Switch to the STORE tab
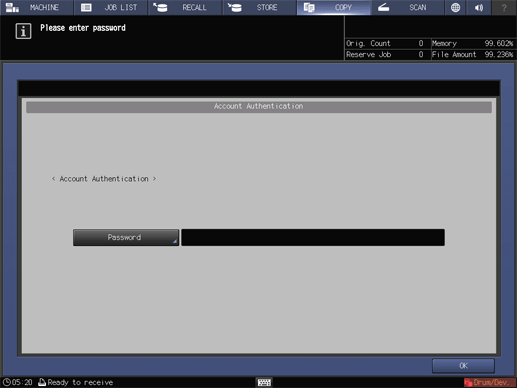 259,7
